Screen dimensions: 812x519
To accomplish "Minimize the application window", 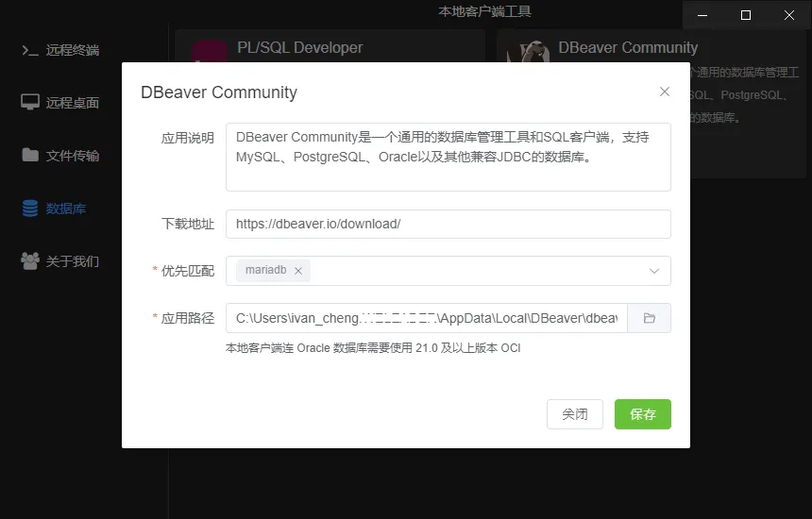I will [702, 15].
